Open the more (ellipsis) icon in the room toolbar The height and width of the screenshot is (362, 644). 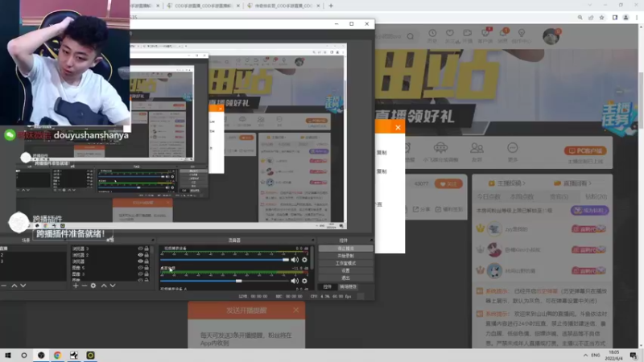513,147
